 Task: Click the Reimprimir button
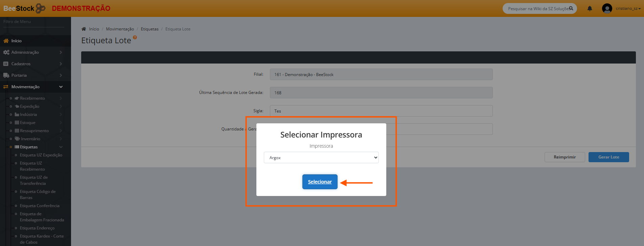pos(565,157)
